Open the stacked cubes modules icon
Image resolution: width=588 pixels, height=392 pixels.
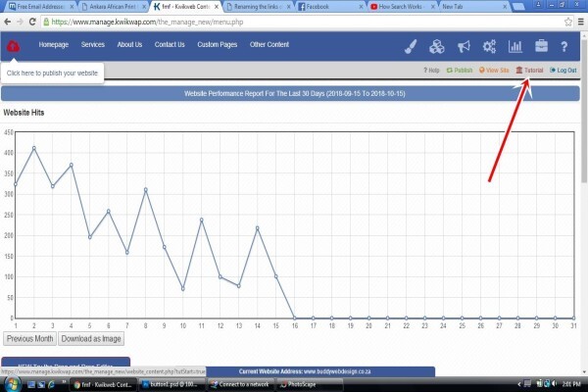coord(437,46)
